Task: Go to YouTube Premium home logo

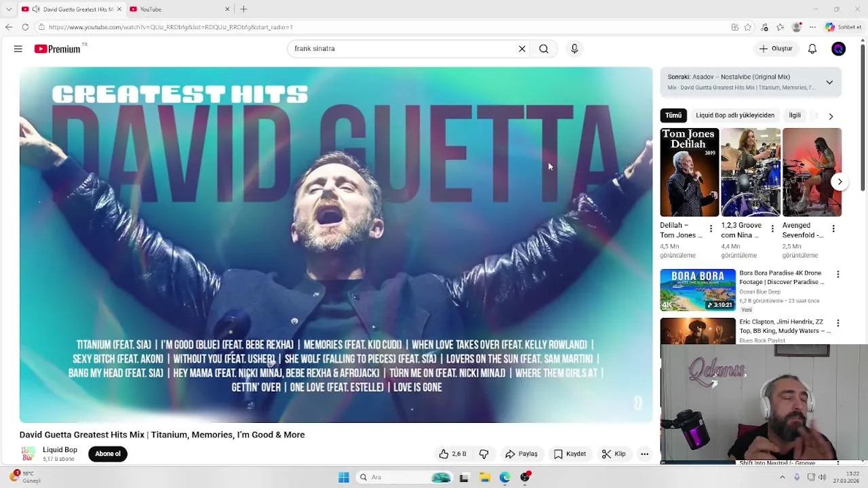Action: coord(58,49)
